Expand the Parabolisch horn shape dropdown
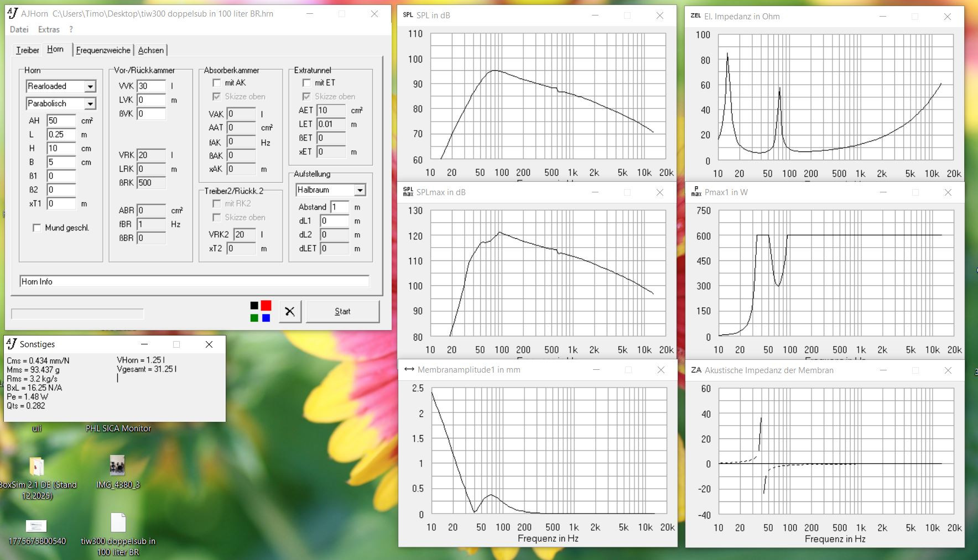 pos(90,104)
